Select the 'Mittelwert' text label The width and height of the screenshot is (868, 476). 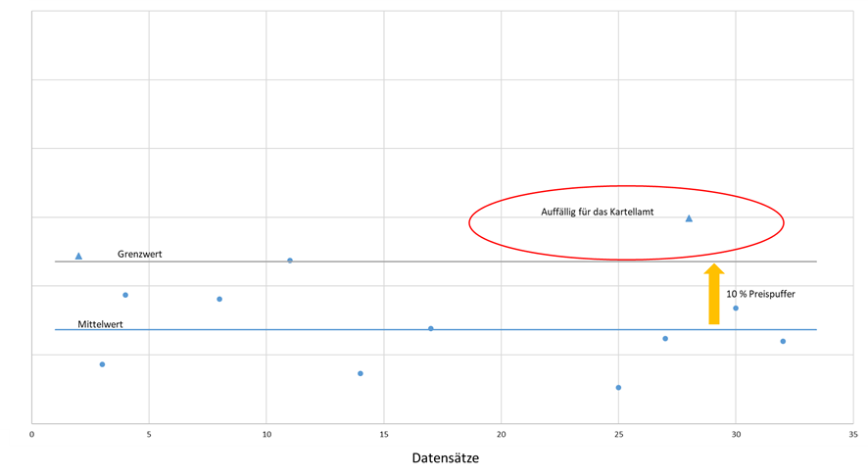[100, 324]
